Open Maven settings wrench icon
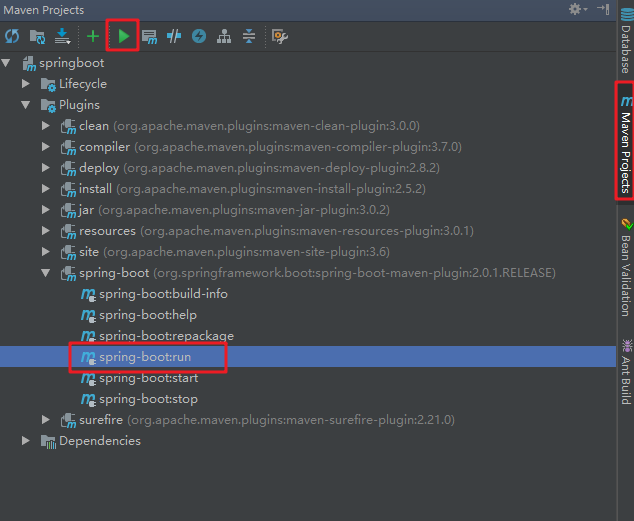Screen dimensions: 634x521 pyautogui.click(x=280, y=36)
